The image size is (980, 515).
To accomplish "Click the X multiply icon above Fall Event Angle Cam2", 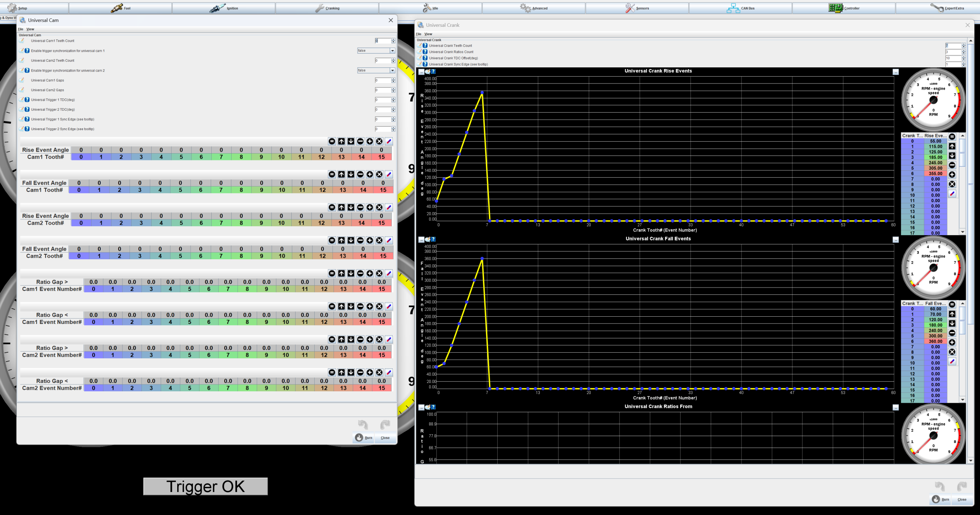I will click(x=379, y=240).
